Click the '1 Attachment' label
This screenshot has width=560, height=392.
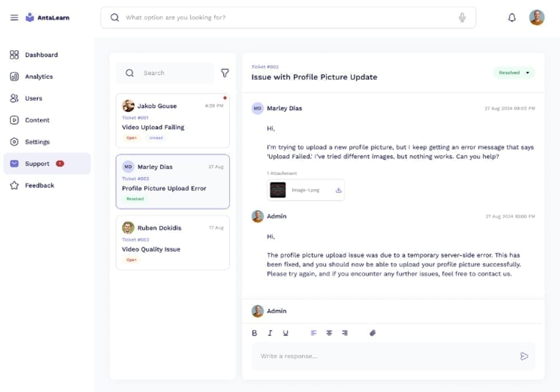282,173
